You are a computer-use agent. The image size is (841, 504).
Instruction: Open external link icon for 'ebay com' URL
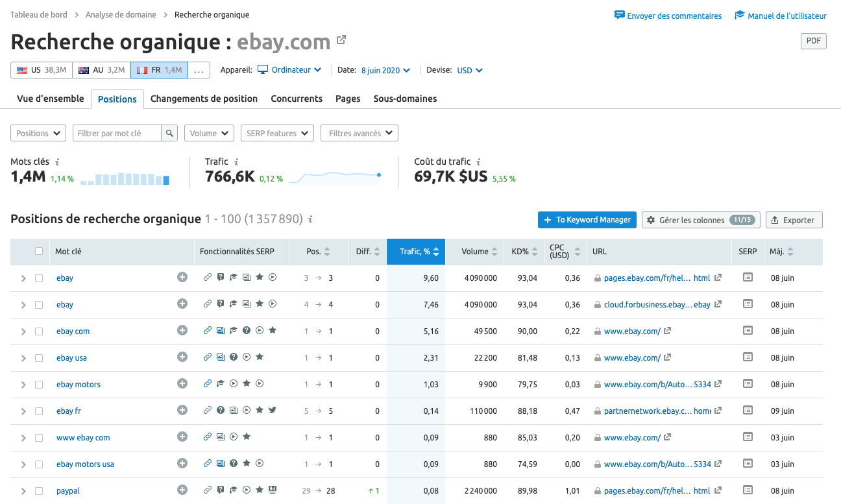tap(667, 331)
